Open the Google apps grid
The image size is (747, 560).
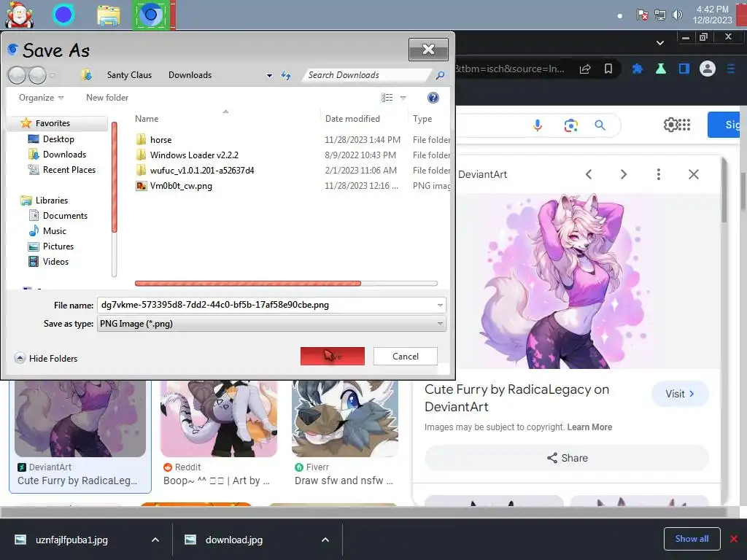(684, 125)
